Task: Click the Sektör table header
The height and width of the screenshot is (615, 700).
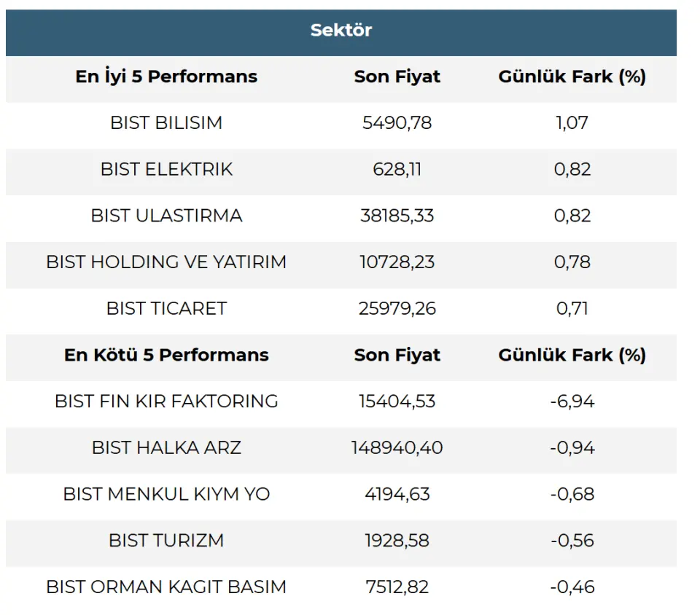Action: [341, 31]
